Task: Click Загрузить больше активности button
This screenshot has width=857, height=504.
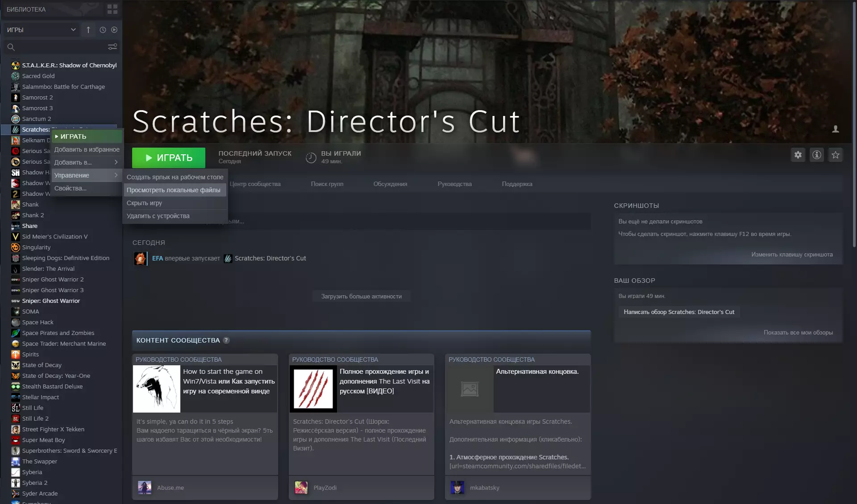Action: pyautogui.click(x=361, y=296)
